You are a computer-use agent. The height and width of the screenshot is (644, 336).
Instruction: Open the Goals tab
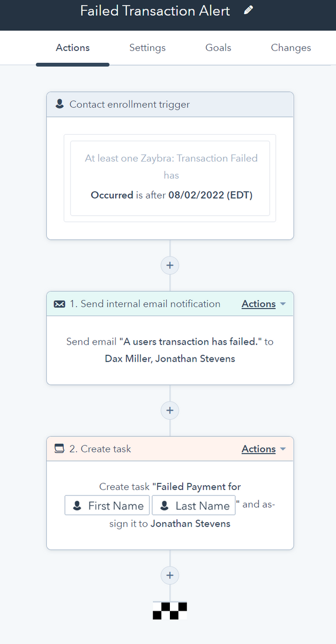[218, 48]
